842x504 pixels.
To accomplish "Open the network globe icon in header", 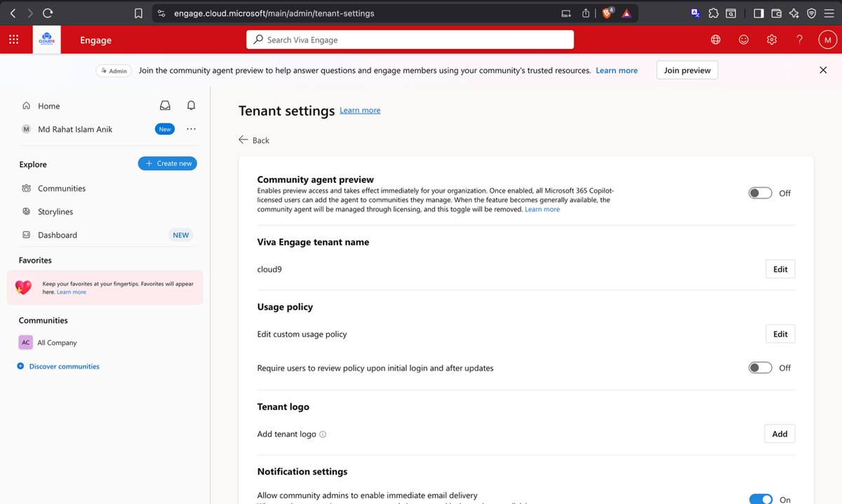I will point(716,40).
